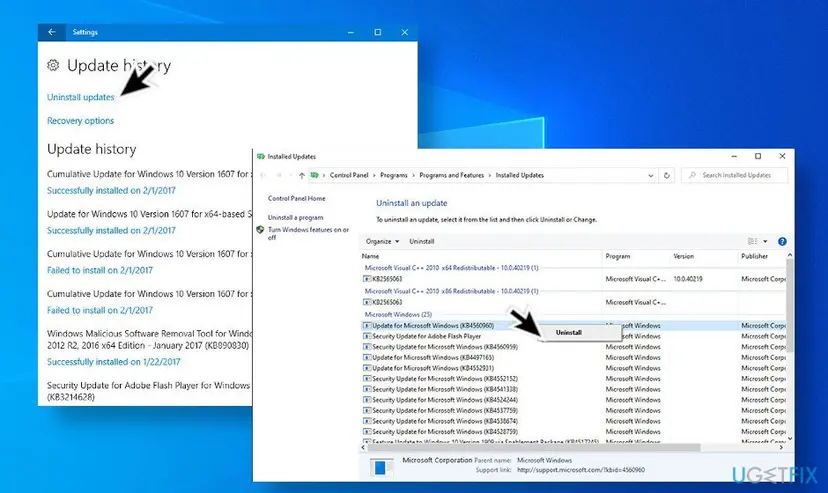Select KB2565063 under x86 Redistributable
The height and width of the screenshot is (493, 828).
387,302
